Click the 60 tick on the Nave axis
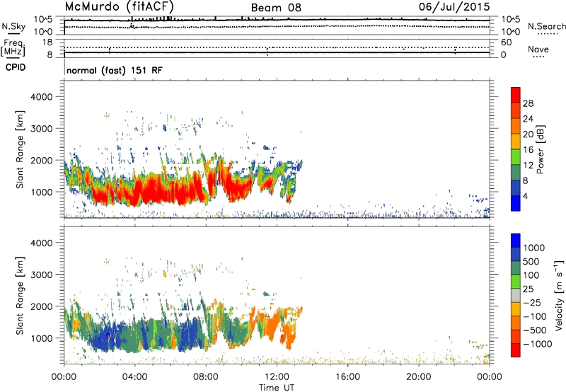This screenshot has width=566, height=392. [x=506, y=42]
